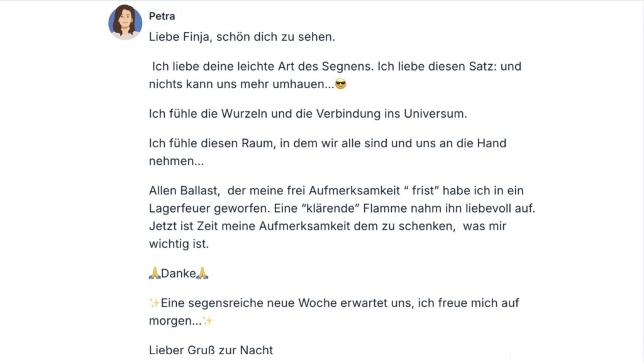The width and height of the screenshot is (644, 363).
Task: Click the praying hands emoji after Danke
Action: tap(203, 274)
